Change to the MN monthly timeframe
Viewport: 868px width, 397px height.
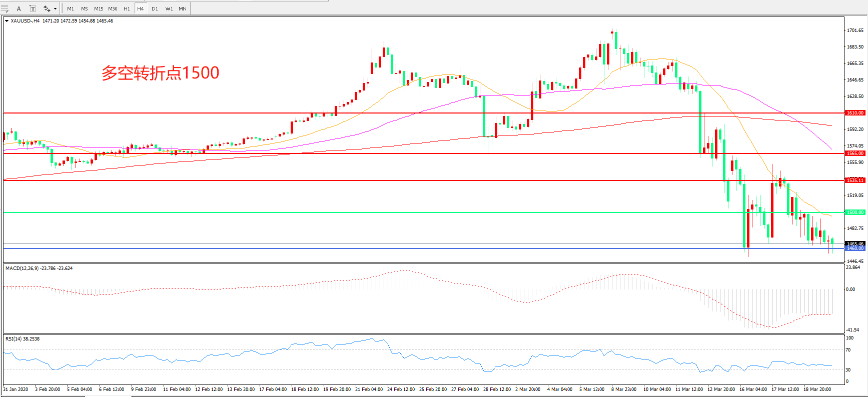click(x=183, y=8)
